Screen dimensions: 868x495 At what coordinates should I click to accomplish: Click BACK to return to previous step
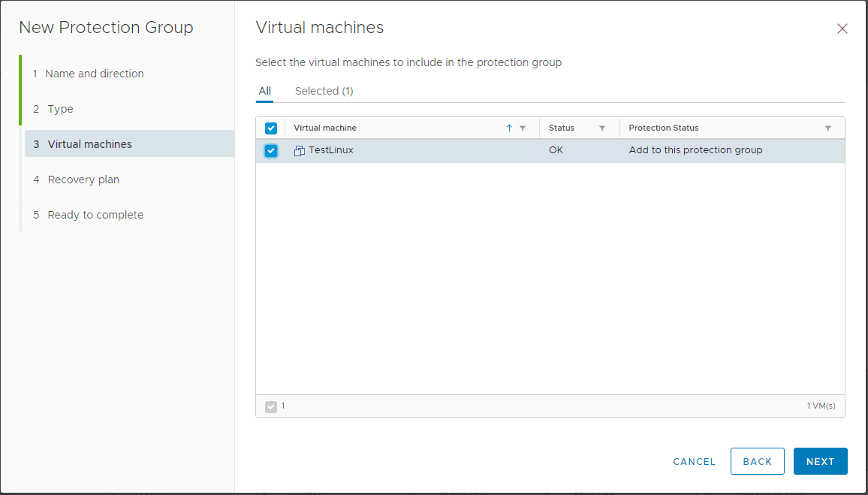coord(757,461)
